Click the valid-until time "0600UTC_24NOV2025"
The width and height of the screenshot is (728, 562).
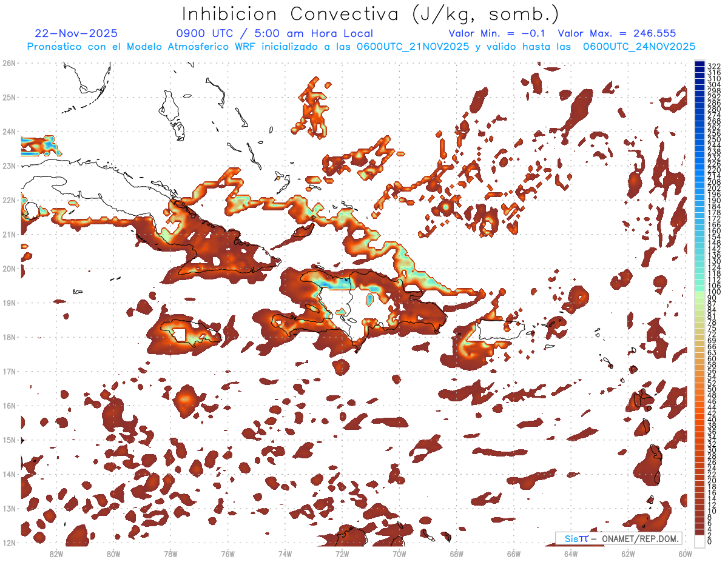(x=639, y=47)
